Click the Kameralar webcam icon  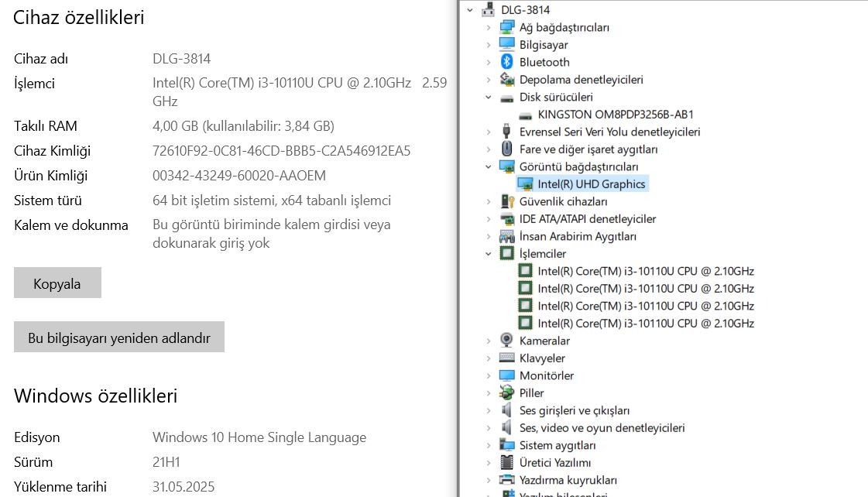[506, 341]
